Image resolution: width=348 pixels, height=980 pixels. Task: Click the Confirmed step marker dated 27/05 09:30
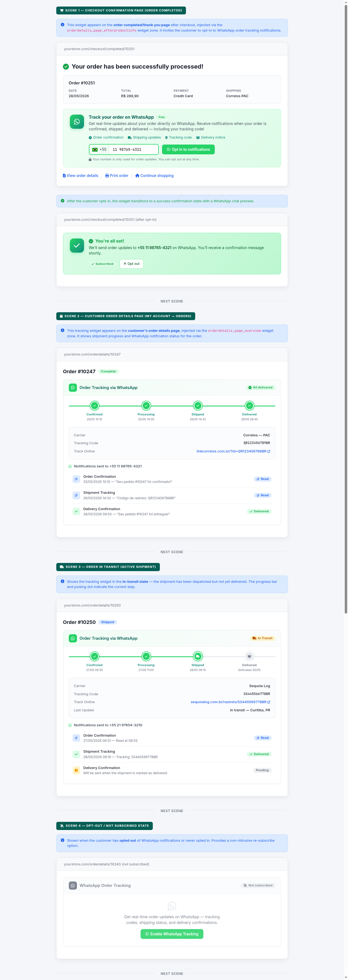pos(95,656)
